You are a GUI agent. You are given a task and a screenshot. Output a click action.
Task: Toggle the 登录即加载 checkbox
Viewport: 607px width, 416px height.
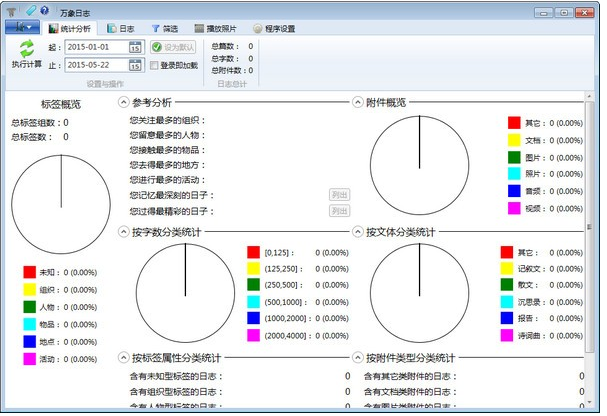coord(154,65)
